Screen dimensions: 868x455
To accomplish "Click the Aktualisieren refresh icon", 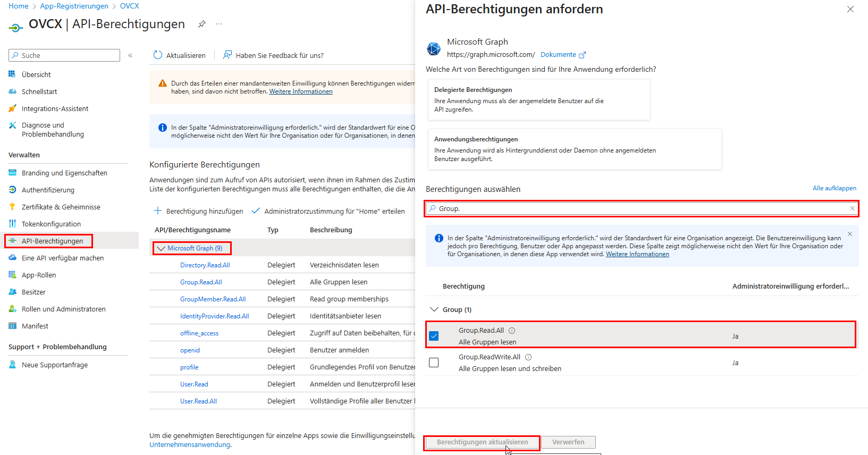I will (158, 55).
